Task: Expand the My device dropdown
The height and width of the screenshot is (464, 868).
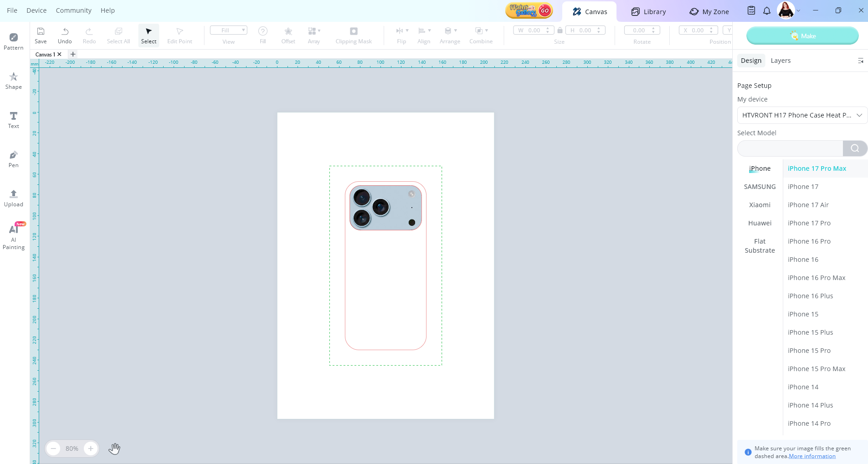Action: (802, 115)
